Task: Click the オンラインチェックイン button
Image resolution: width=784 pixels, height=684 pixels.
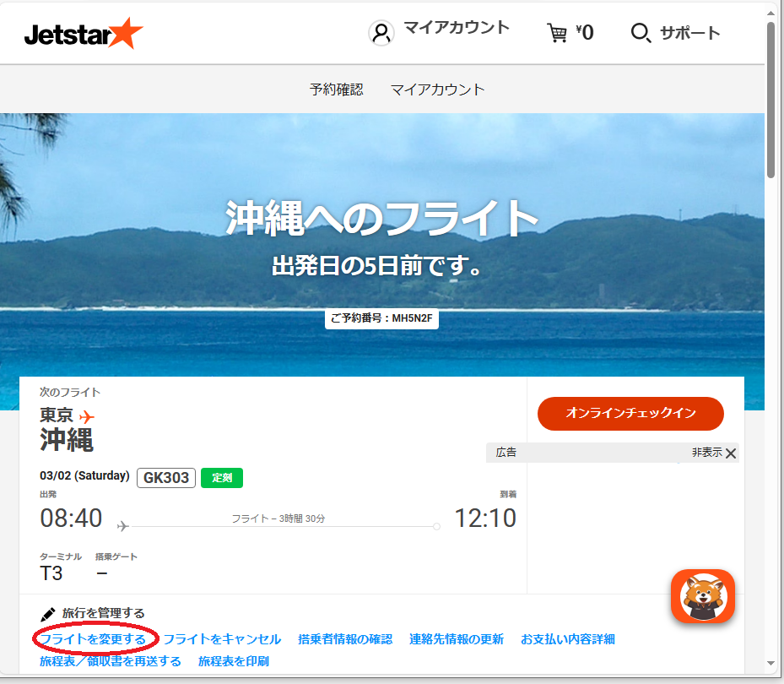Action: pos(630,413)
